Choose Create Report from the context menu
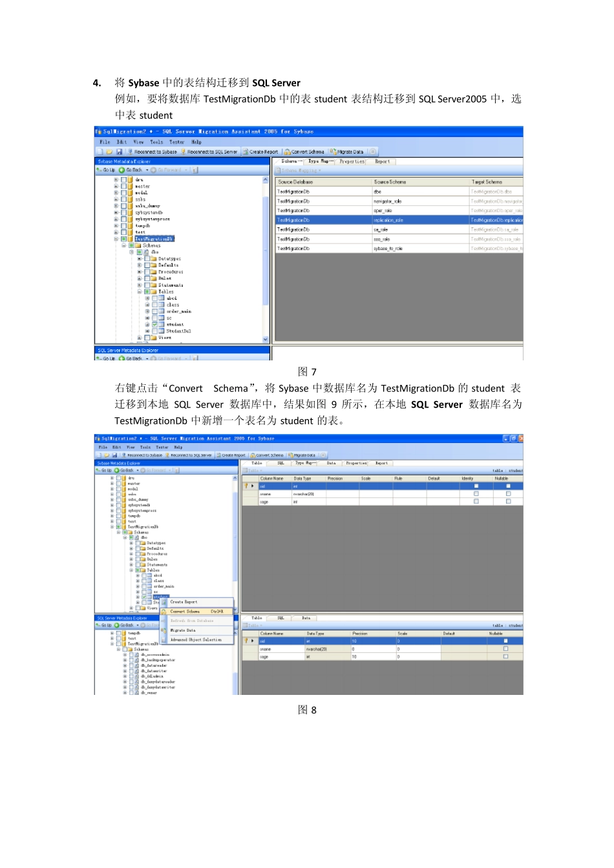Viewport: 614px width, 868px height. click(196, 602)
